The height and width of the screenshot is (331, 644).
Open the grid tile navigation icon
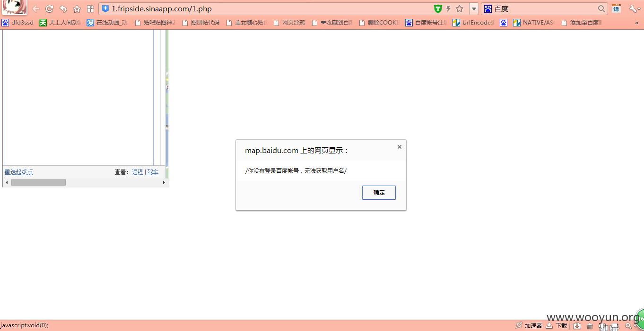[x=91, y=9]
